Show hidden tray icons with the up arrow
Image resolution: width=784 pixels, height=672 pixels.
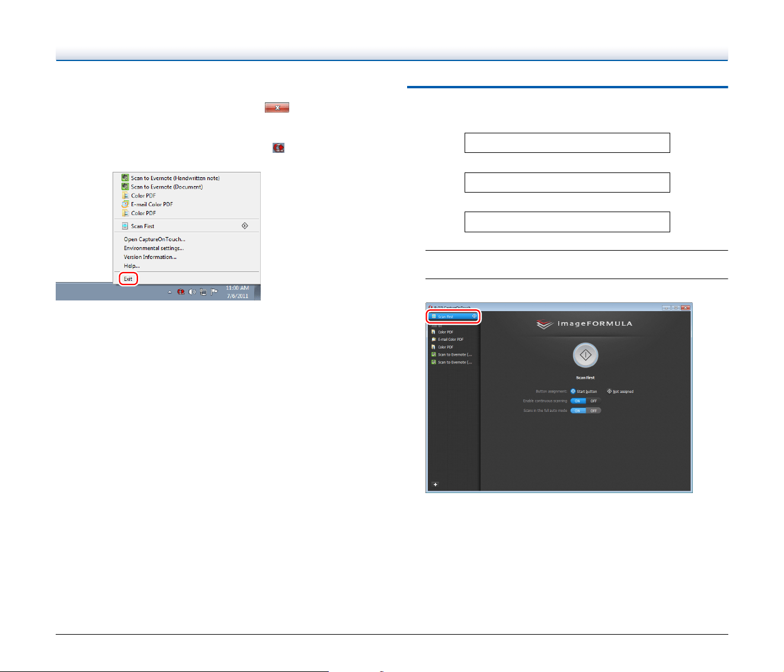point(170,292)
